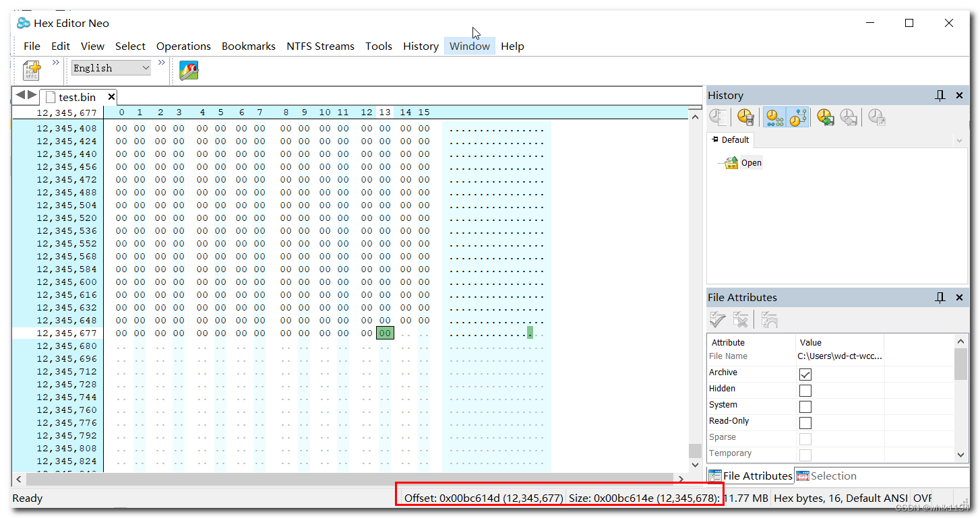Click the purge history trash-clock icon
Viewport: 980px width, 518px height.
745,117
